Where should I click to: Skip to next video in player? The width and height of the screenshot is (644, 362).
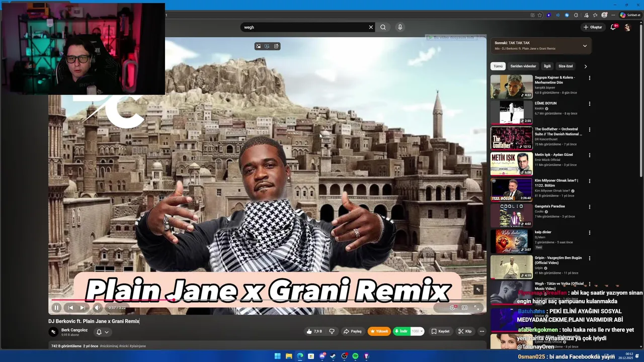pyautogui.click(x=83, y=308)
